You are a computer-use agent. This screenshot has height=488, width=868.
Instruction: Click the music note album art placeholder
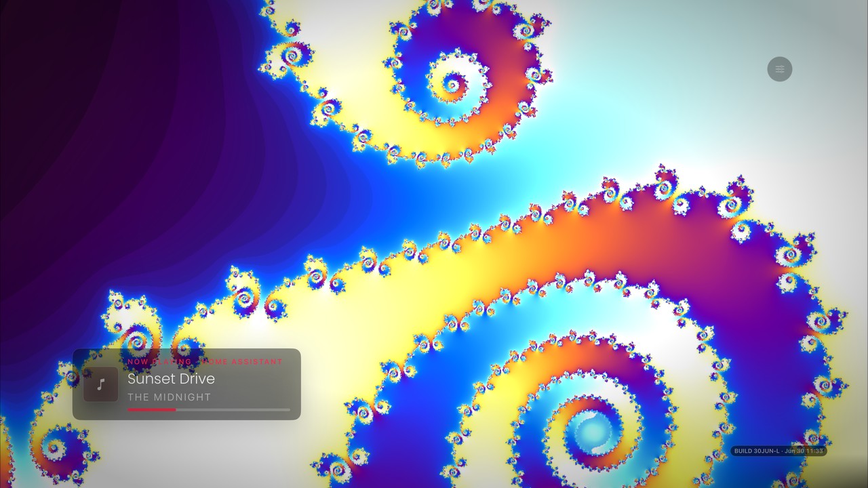101,384
